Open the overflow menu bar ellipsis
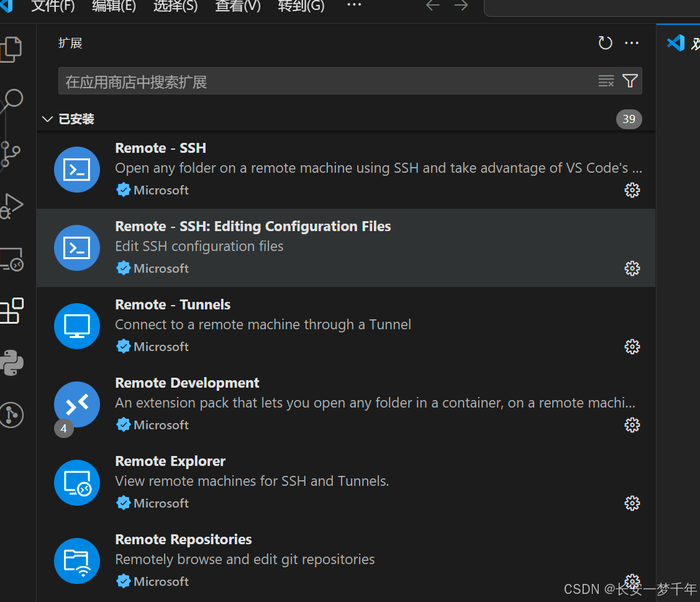Viewport: 700px width, 602px height. coord(354,5)
